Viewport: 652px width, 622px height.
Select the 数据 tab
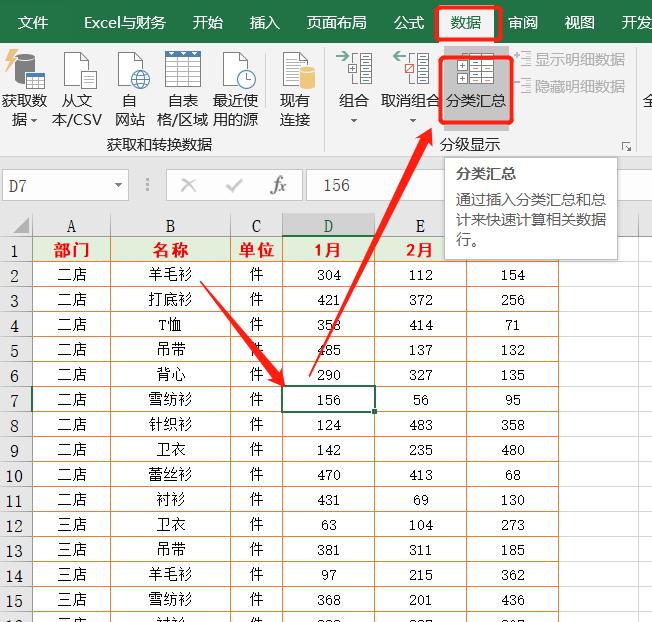point(466,22)
